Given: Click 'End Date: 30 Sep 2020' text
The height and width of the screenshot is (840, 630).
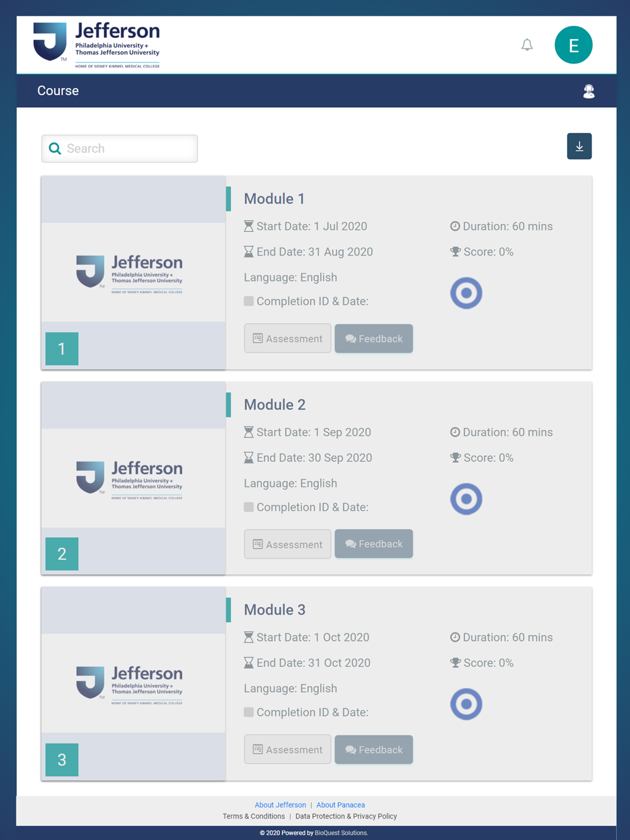Looking at the screenshot, I should [x=314, y=458].
